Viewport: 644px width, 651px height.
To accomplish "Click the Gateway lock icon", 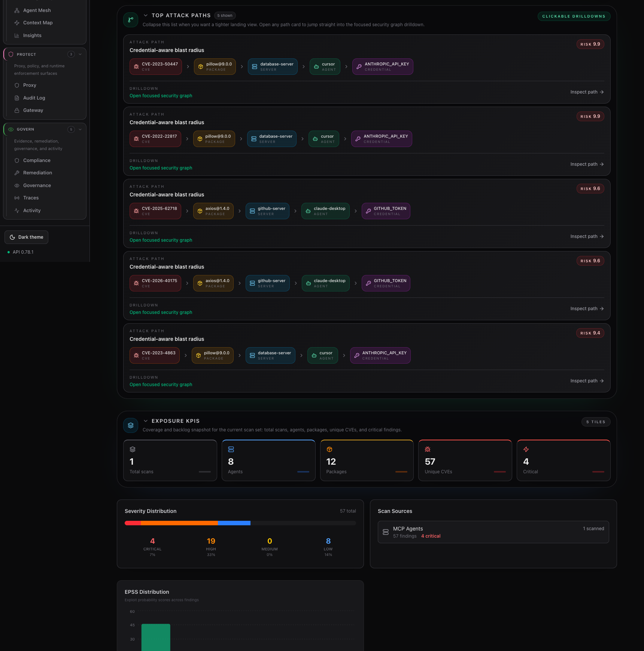I will pos(17,110).
